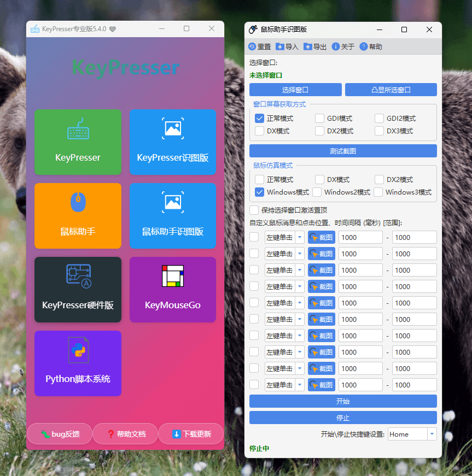
Task: Click the first 1000 interval input field
Action: click(x=360, y=237)
